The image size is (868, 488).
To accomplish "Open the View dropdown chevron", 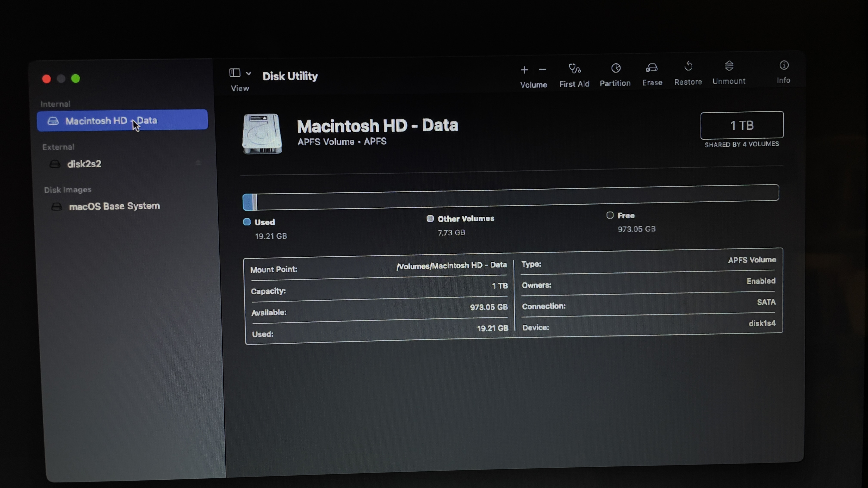I will 249,73.
